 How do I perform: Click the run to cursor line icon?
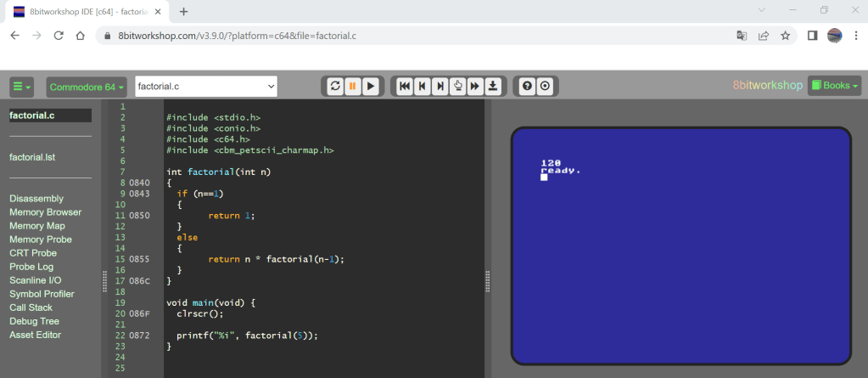[x=457, y=86]
